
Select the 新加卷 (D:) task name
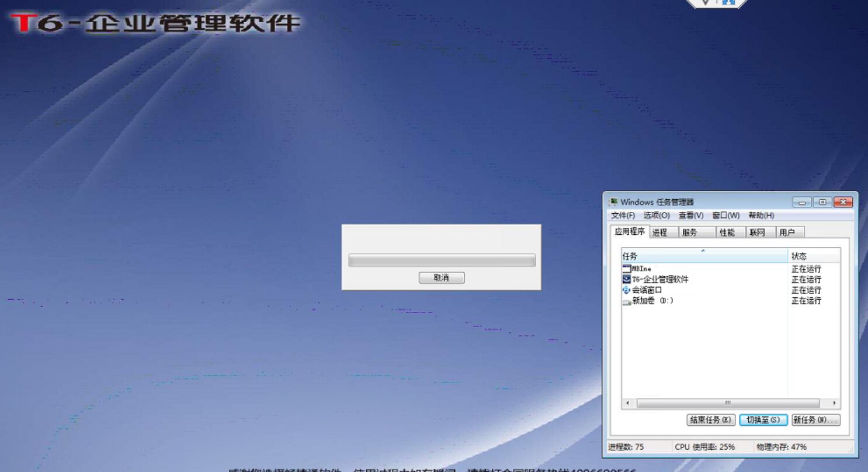point(652,301)
